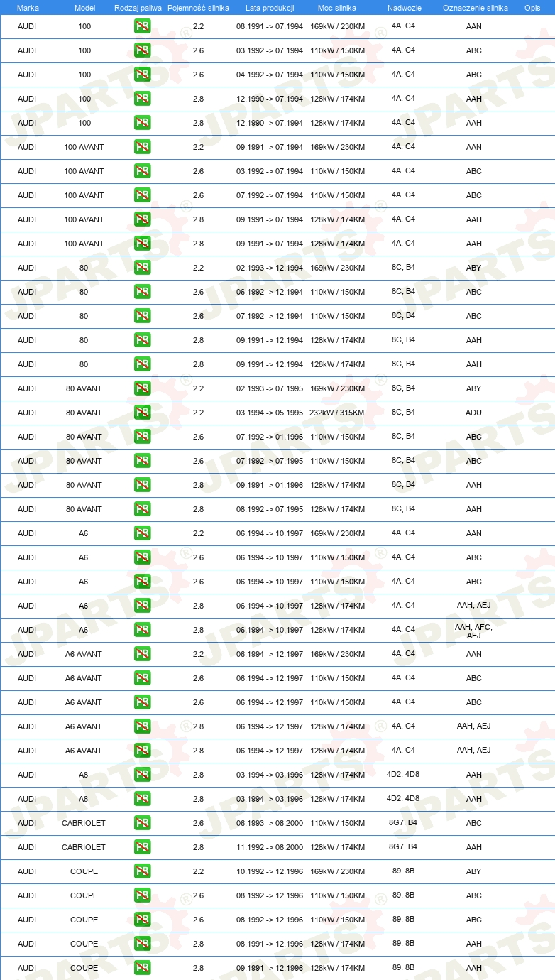
Task: Click fuel icon for 100 AVANT dated 03.1992 -> 07.1994
Action: (142, 172)
